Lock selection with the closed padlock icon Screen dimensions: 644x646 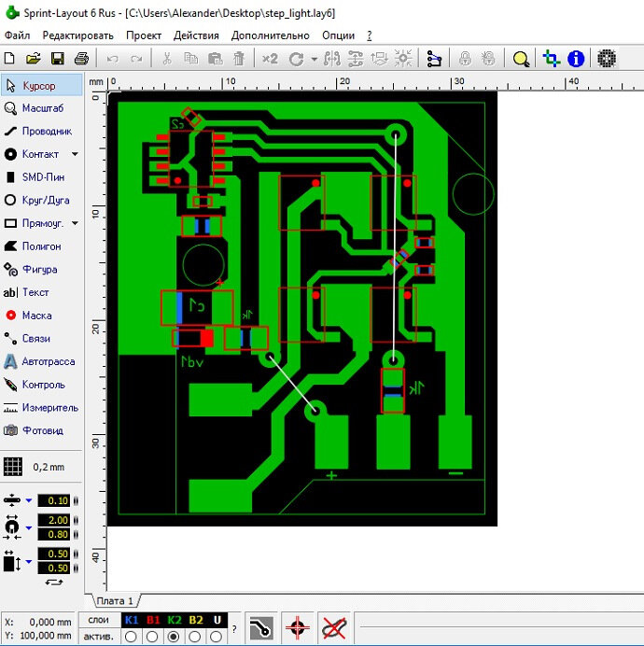[x=465, y=59]
